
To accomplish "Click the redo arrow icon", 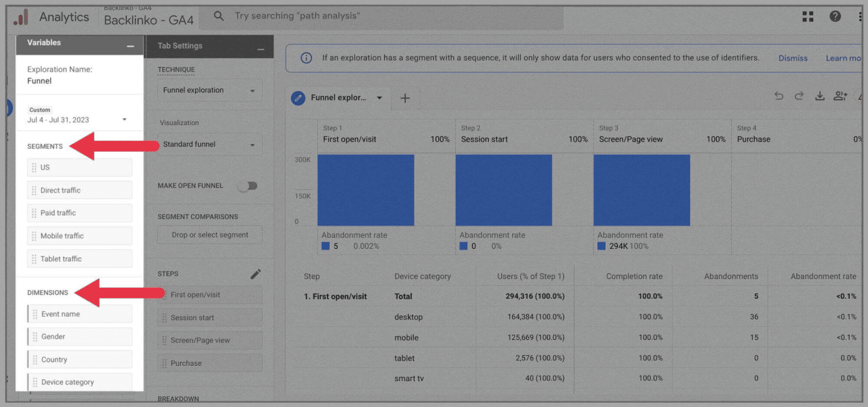I will tap(799, 96).
